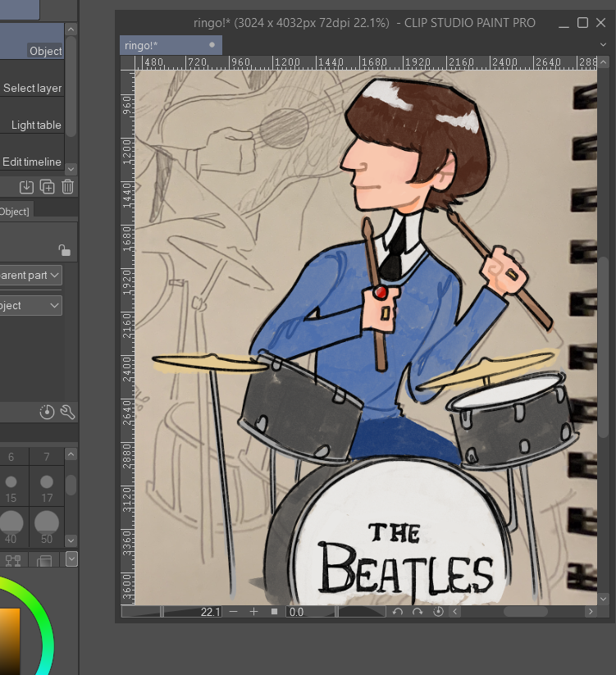Click canvas scroll up arrow

(x=604, y=62)
